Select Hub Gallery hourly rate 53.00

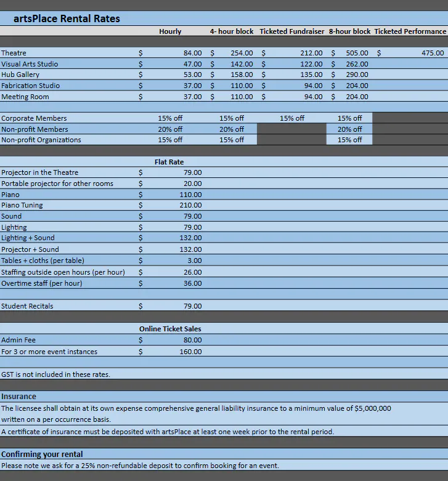click(x=193, y=75)
